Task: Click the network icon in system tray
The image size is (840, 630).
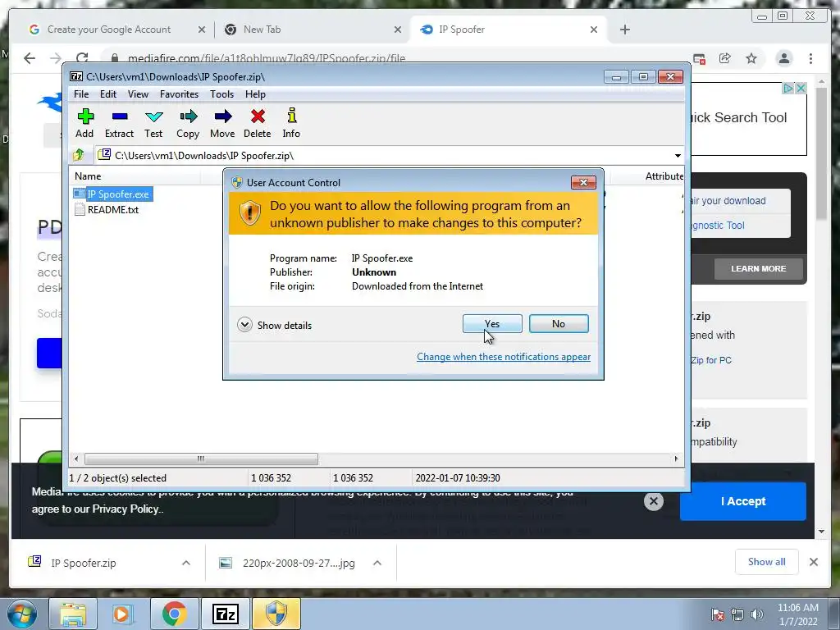Action: point(737,615)
